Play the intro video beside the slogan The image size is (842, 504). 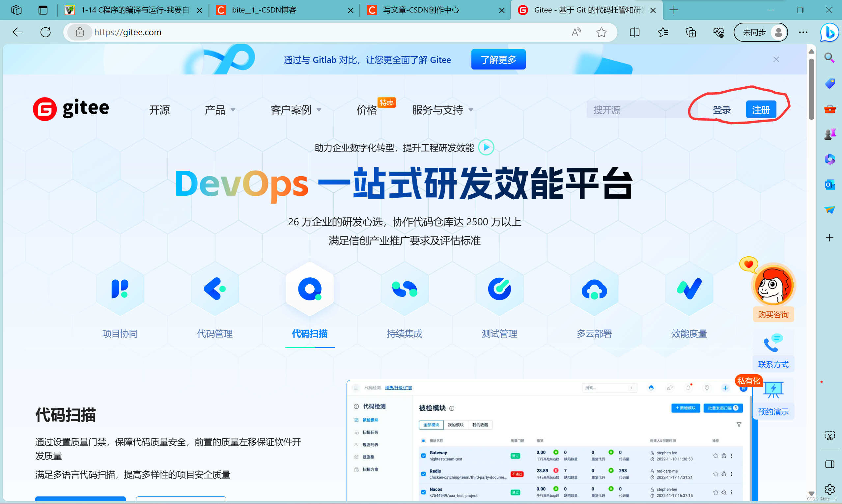point(486,147)
